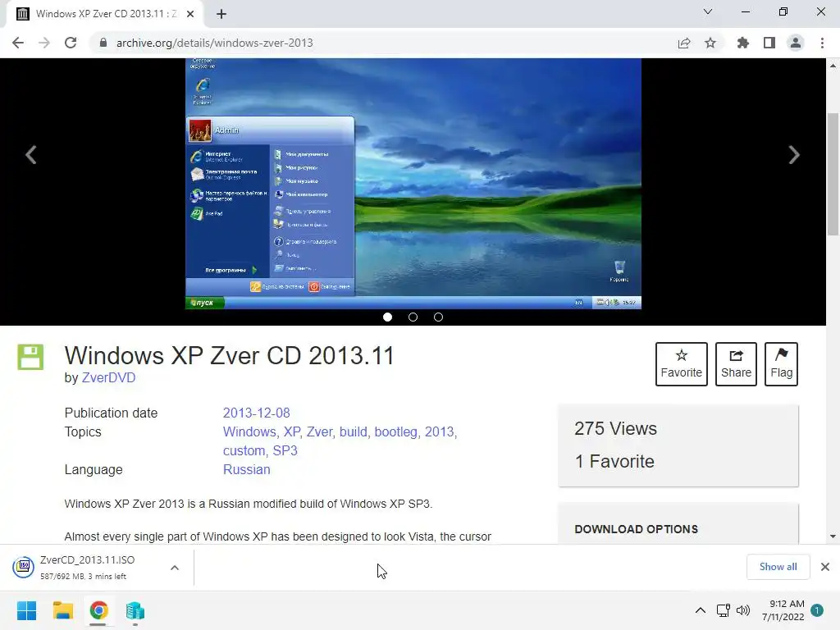Flag this item
840x630 pixels.
(x=781, y=363)
